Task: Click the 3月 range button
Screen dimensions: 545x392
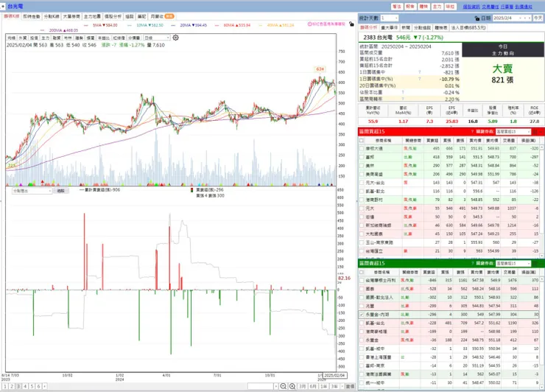Action: pos(303,386)
